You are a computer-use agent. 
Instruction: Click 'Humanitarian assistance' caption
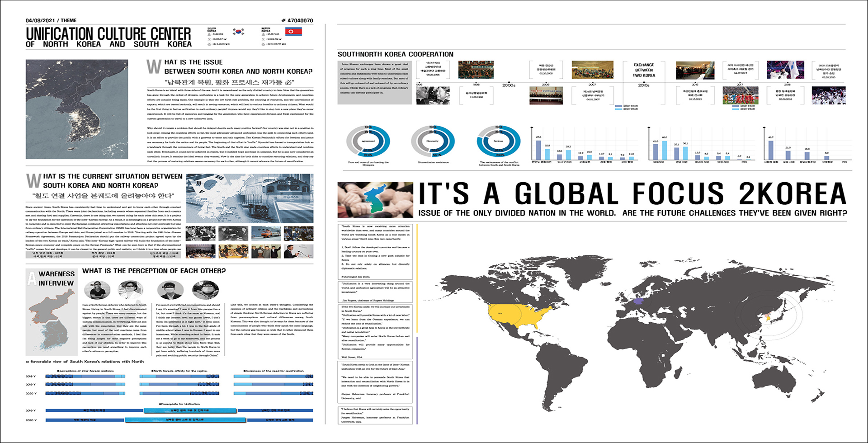click(433, 162)
